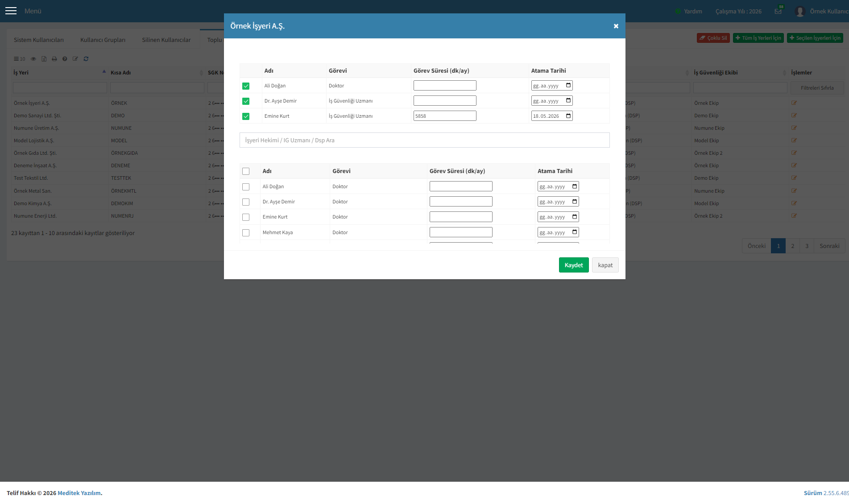Switch to the Kullanıcı Grupları tab
This screenshot has height=504, width=849.
point(103,40)
